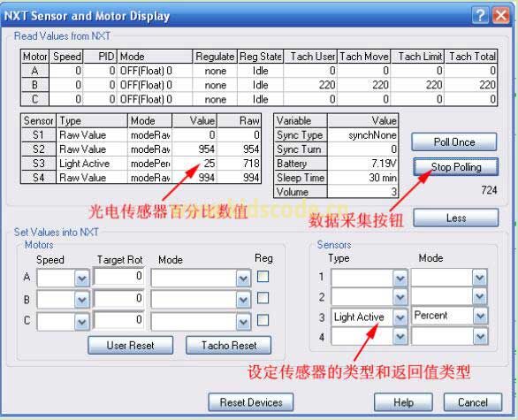Select motor C row header
The width and height of the screenshot is (518, 420).
point(34,99)
